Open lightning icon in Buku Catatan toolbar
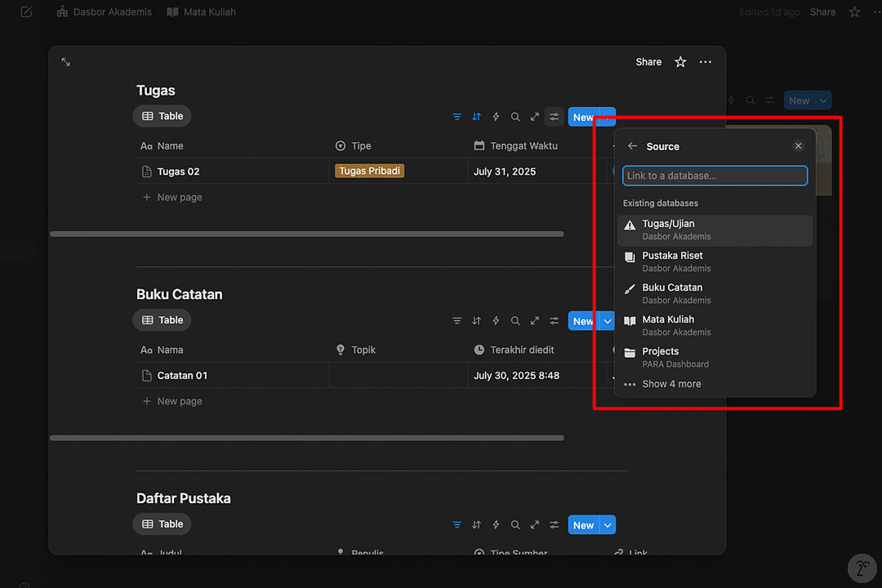This screenshot has width=882, height=588. pos(496,321)
